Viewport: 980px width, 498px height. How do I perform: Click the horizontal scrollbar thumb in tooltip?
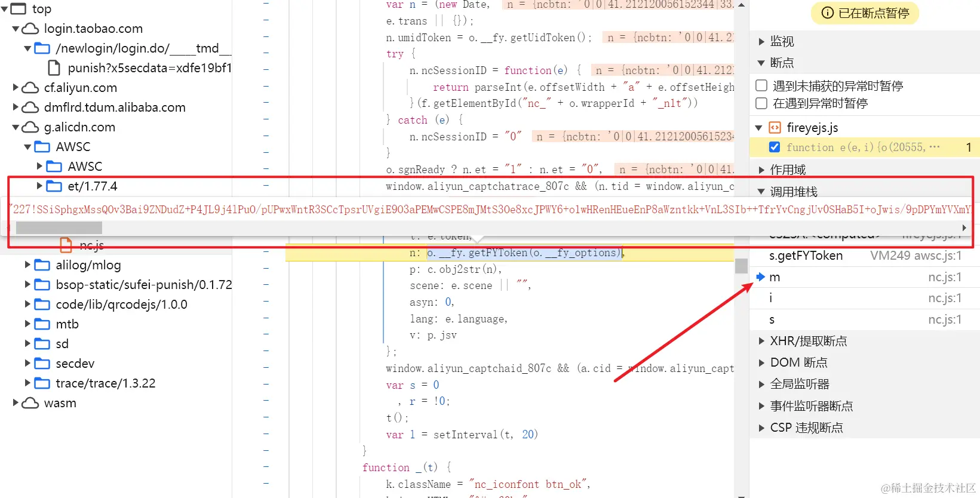coord(59,228)
